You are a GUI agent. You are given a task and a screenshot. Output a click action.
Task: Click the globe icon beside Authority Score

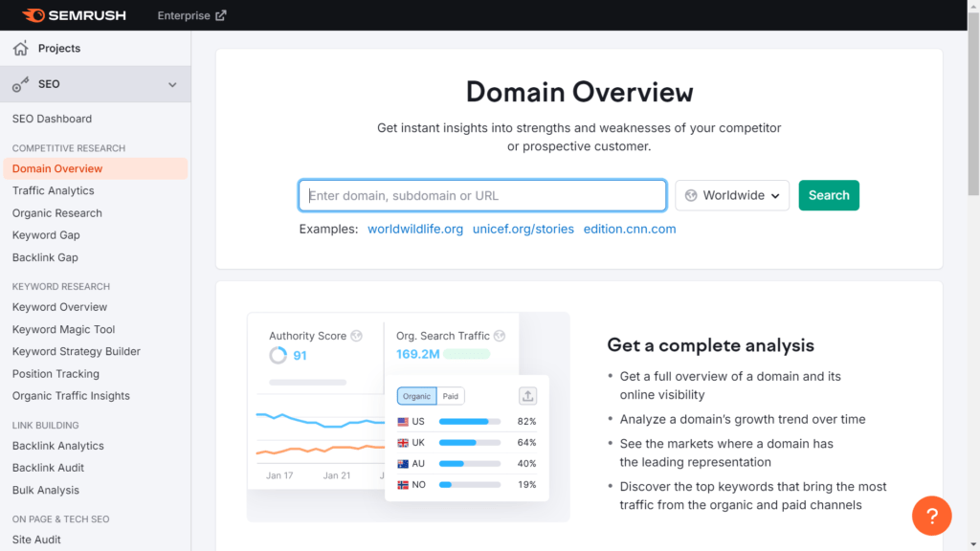coord(356,336)
